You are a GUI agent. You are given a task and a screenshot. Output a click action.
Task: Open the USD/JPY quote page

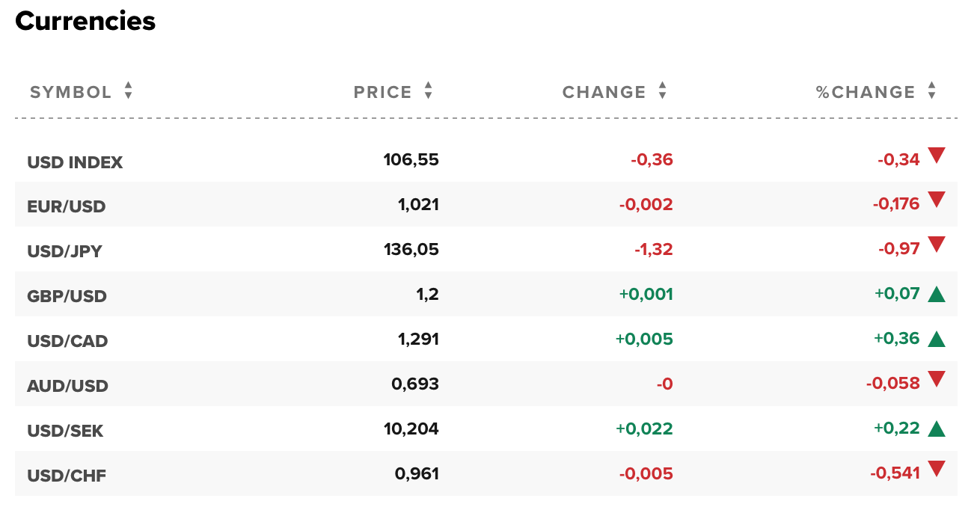64,251
